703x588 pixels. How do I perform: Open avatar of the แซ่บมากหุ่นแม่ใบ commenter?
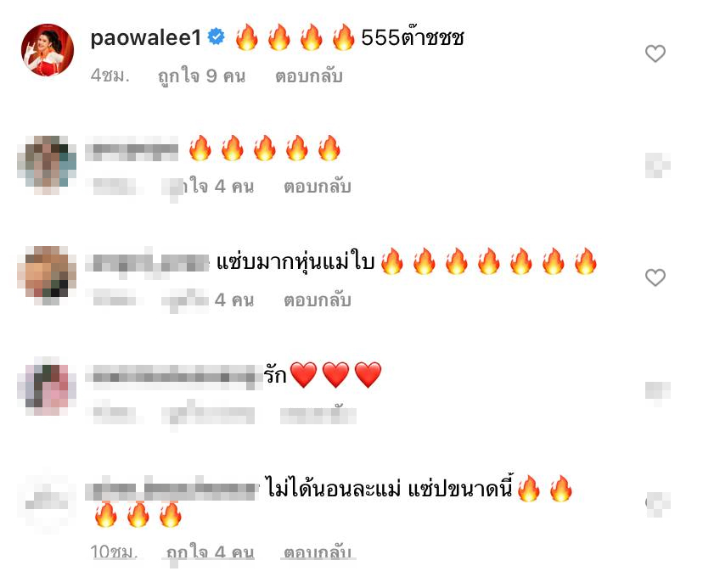coord(47,275)
